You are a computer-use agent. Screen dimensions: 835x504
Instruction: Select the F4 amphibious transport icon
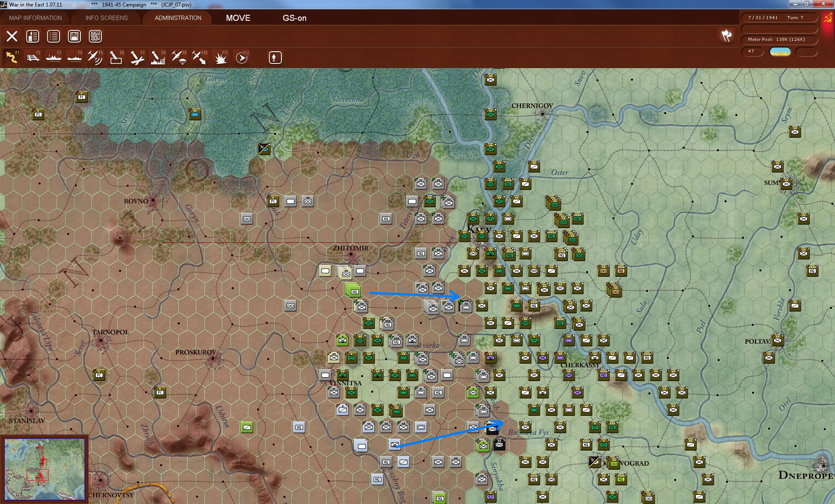[x=74, y=57]
